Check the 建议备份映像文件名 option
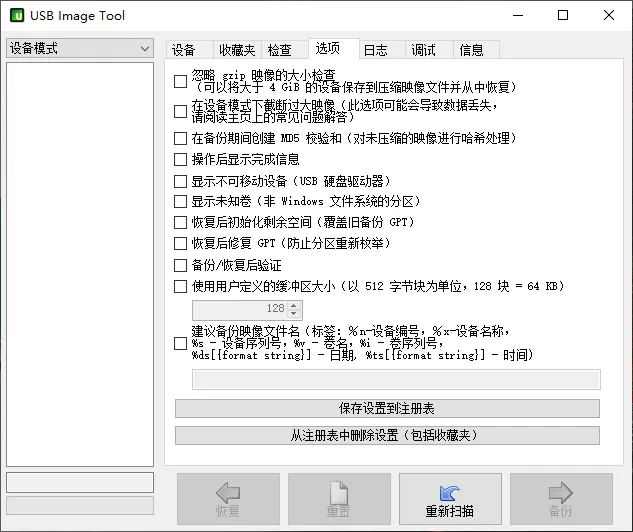The image size is (633, 532). pyautogui.click(x=180, y=344)
